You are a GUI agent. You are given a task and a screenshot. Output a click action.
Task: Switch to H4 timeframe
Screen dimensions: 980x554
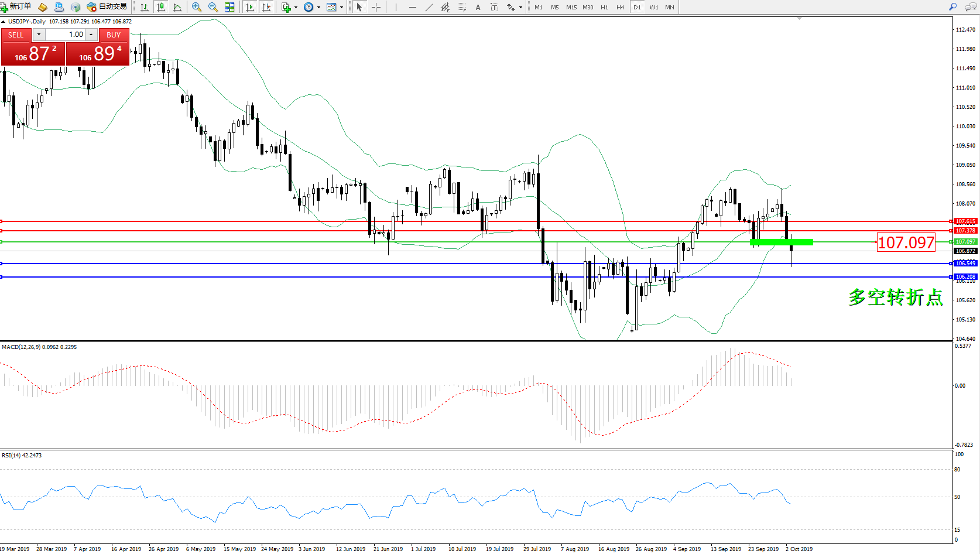pos(620,8)
